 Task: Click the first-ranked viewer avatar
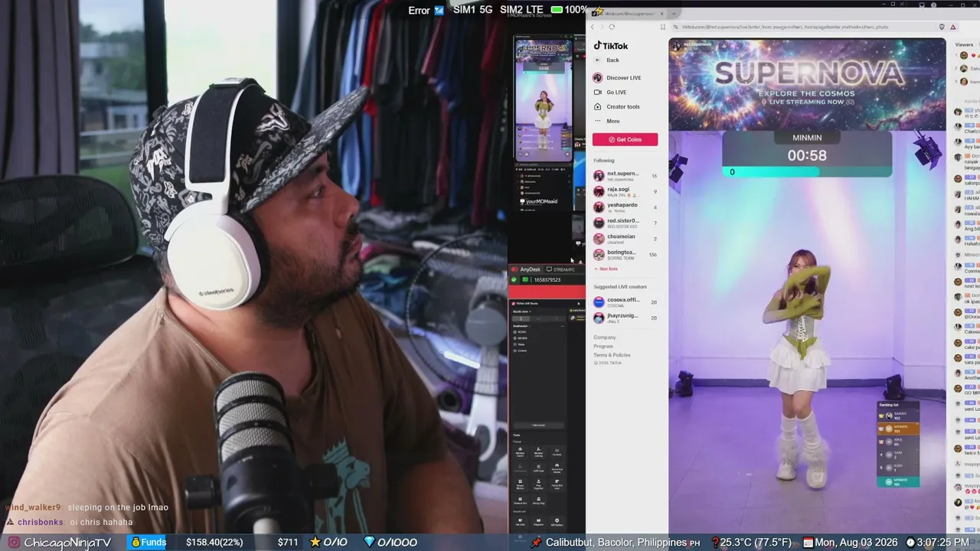(x=964, y=57)
